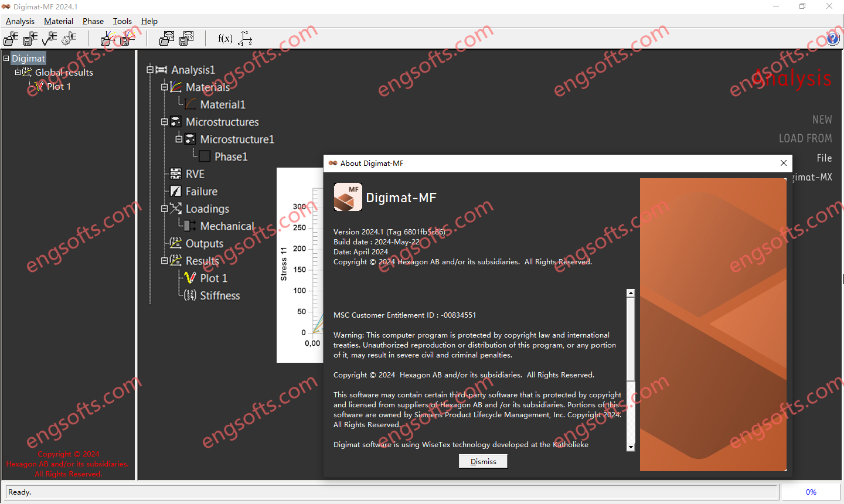844x504 pixels.
Task: Open the f(x) function tool
Action: (225, 39)
